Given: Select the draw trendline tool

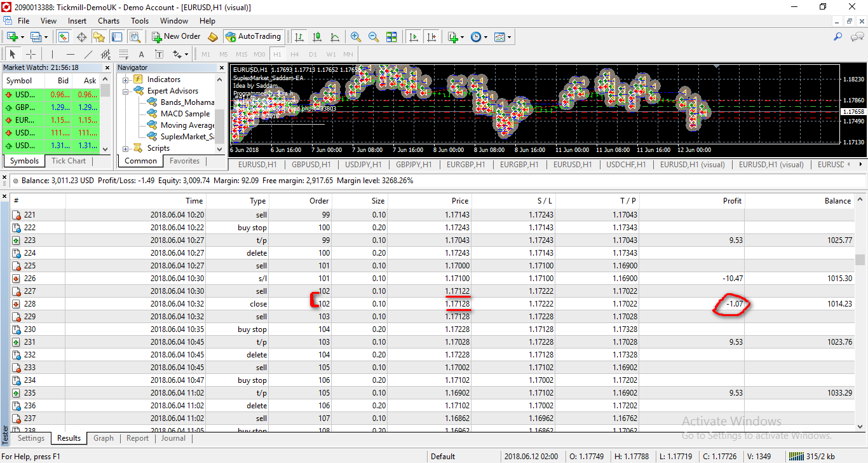Looking at the screenshot, I should (88, 54).
